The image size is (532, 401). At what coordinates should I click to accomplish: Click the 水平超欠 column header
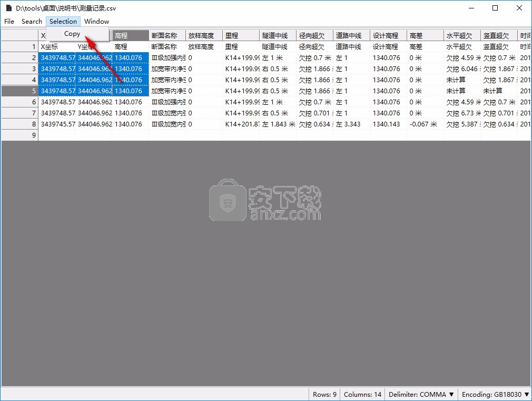point(462,36)
